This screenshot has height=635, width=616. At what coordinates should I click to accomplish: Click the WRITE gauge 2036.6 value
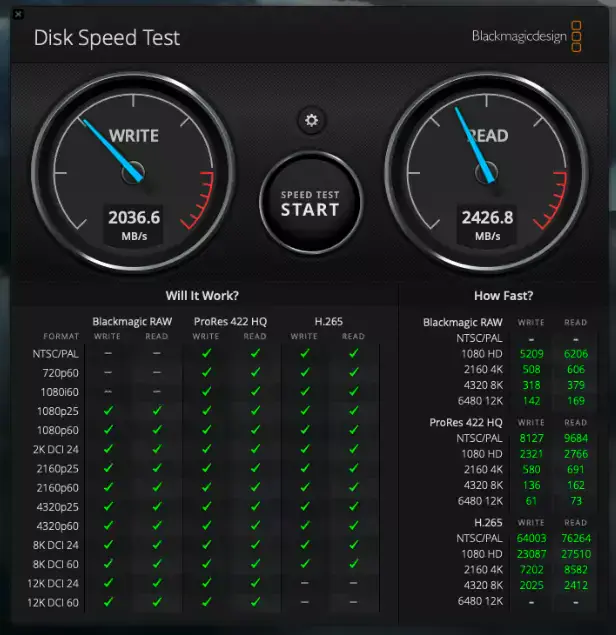(134, 217)
